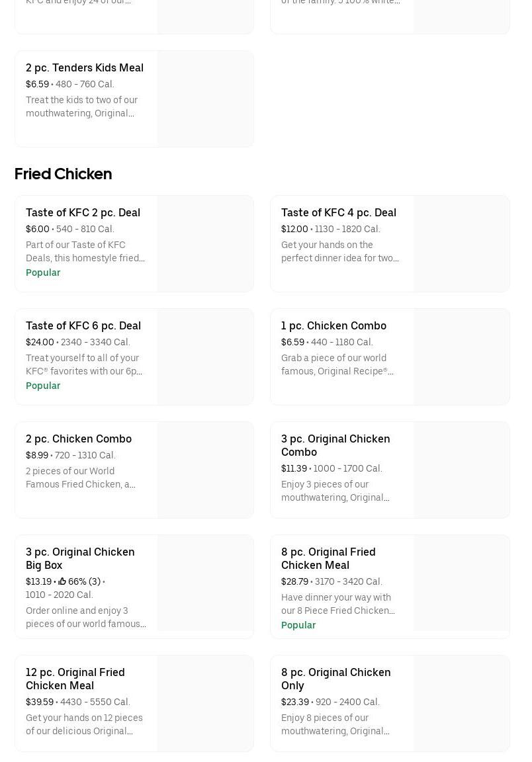Click the Popular tag on Taste of KFC 6 pc. Deal
This screenshot has height=762, width=532.
(43, 386)
